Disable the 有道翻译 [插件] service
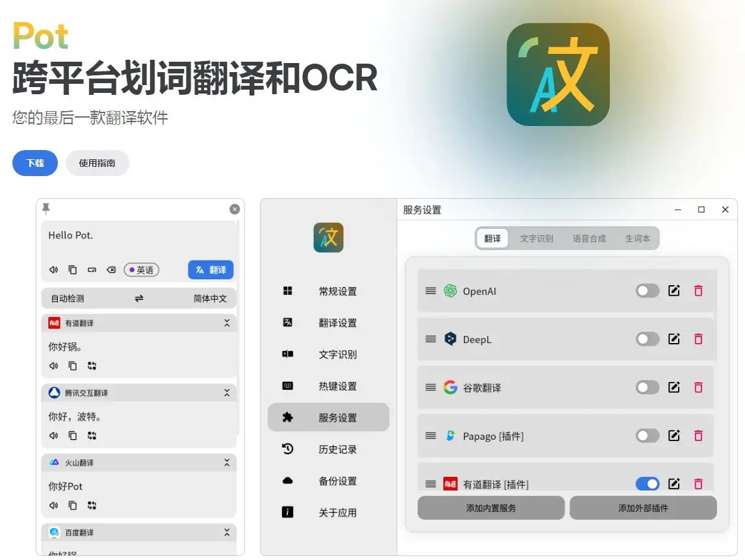This screenshot has width=745, height=560. [x=647, y=484]
